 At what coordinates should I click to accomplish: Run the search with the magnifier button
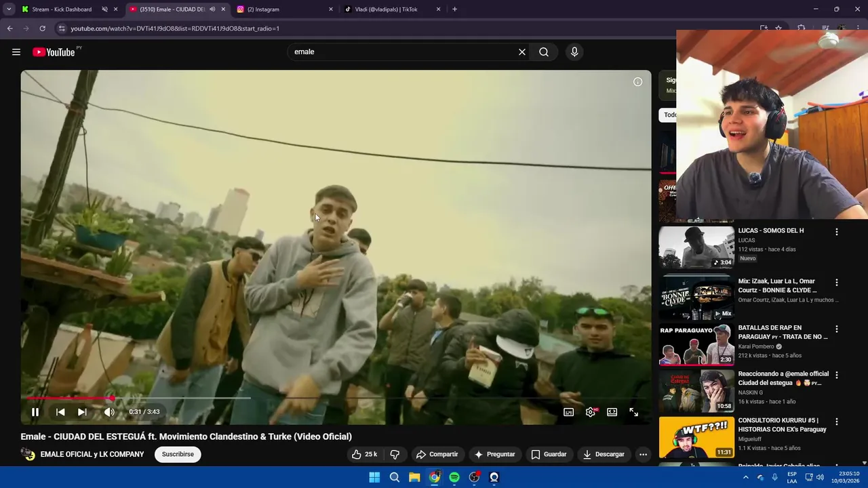[x=544, y=52]
